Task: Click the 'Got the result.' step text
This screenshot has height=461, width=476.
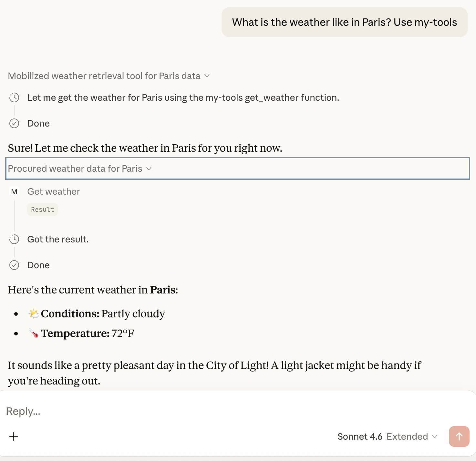Action: 58,239
